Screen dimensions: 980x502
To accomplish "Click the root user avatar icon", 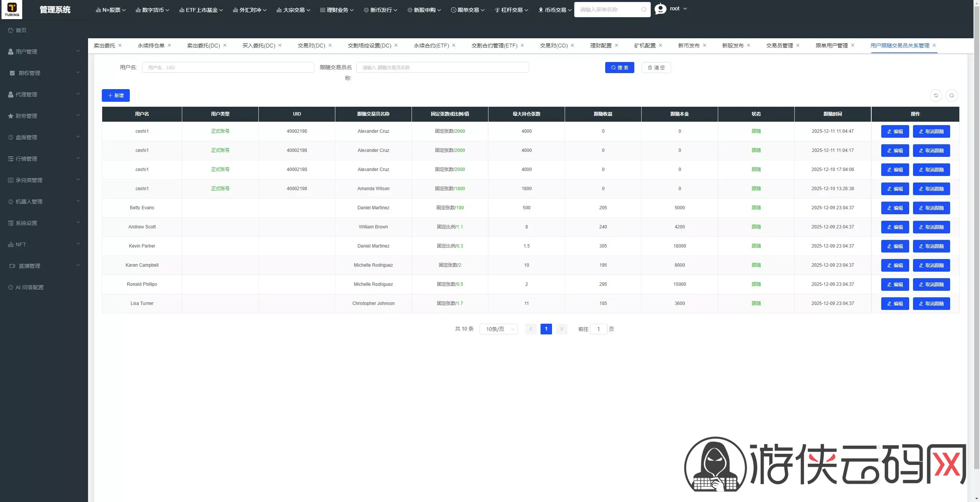I will (660, 9).
